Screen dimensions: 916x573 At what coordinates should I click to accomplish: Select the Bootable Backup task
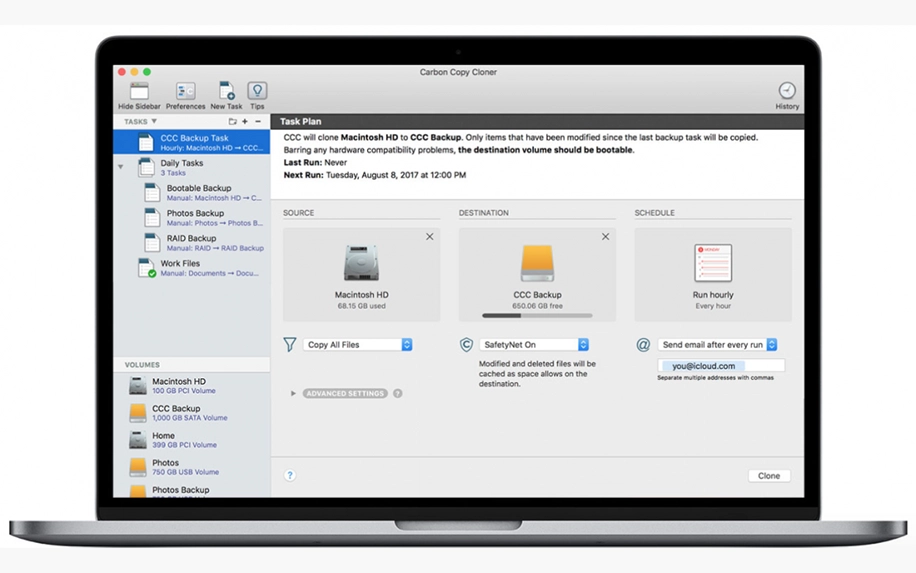(x=192, y=193)
